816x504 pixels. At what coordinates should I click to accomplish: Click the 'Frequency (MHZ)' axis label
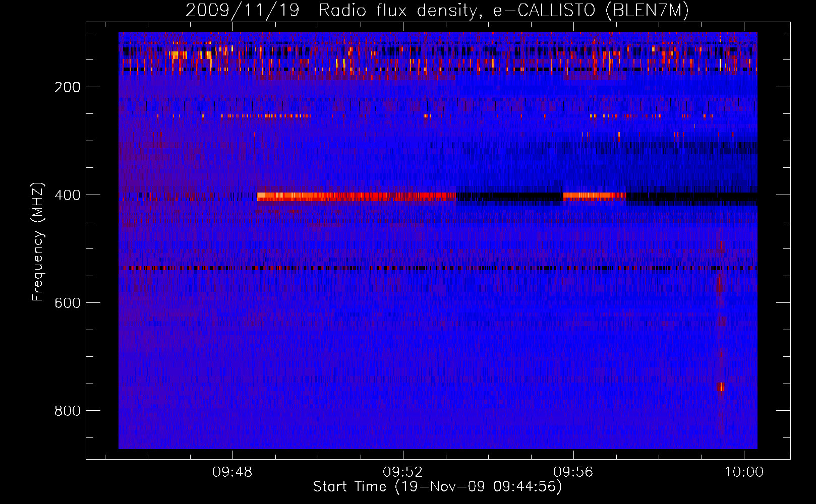(38, 241)
